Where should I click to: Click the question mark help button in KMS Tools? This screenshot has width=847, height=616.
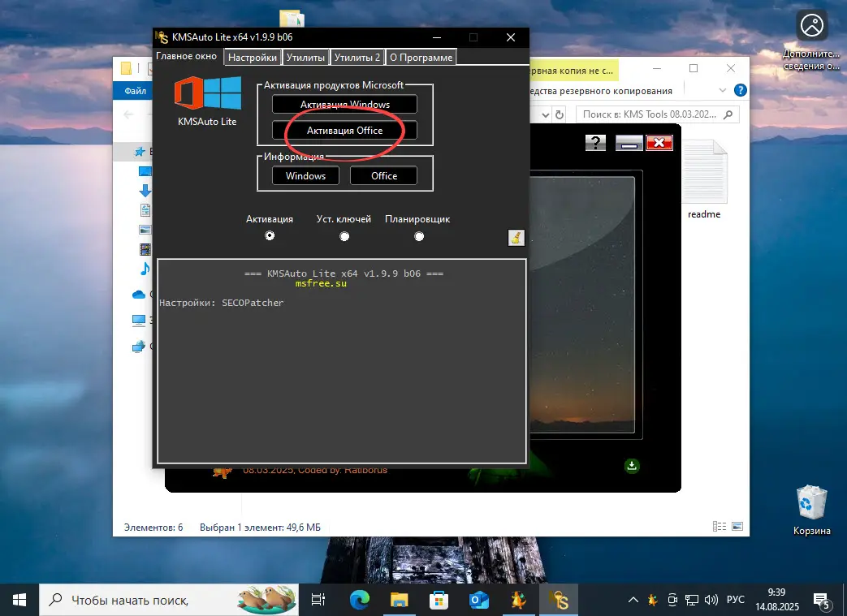[x=595, y=144]
